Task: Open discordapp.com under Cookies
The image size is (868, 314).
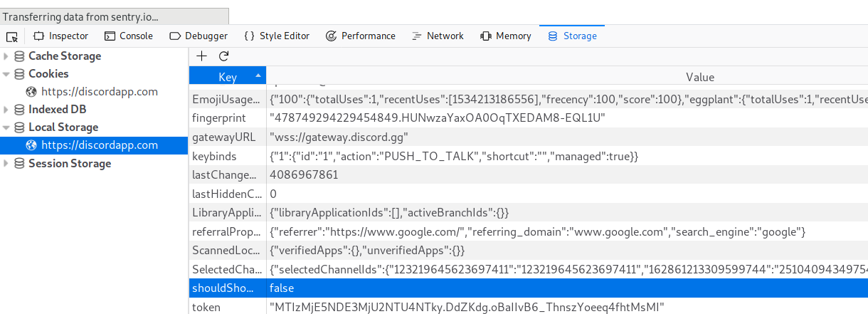Action: (100, 92)
